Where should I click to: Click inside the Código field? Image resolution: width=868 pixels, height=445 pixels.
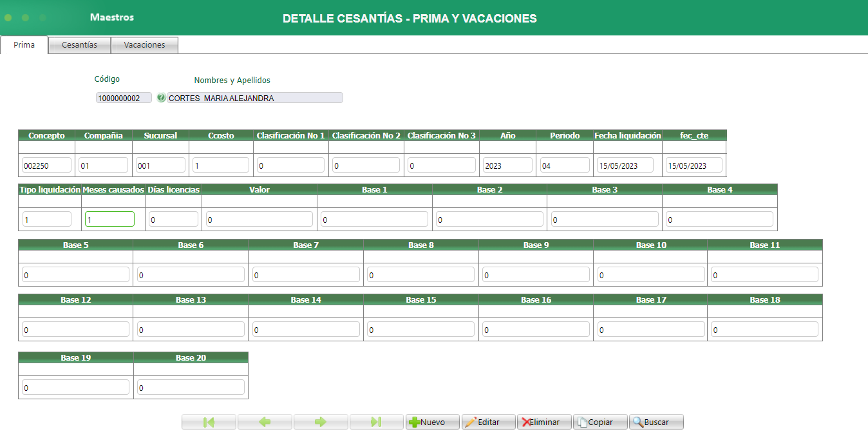click(123, 97)
